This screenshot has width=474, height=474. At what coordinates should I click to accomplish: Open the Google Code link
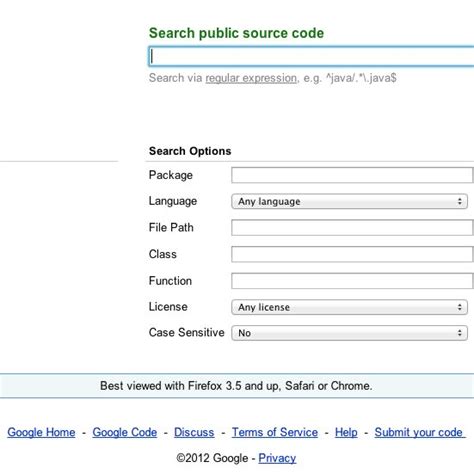(x=125, y=432)
